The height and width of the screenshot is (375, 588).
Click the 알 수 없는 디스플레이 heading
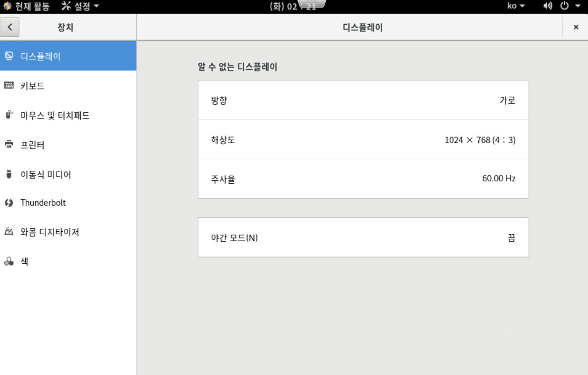(x=238, y=67)
